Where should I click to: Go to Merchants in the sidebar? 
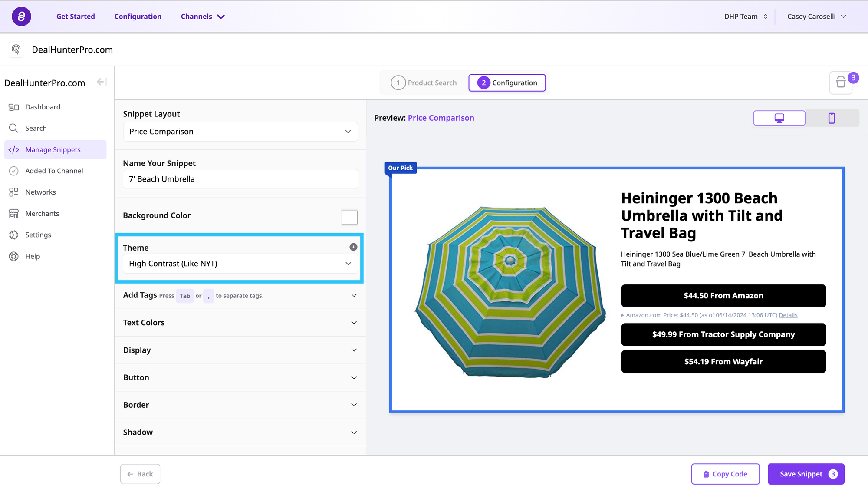pos(42,213)
